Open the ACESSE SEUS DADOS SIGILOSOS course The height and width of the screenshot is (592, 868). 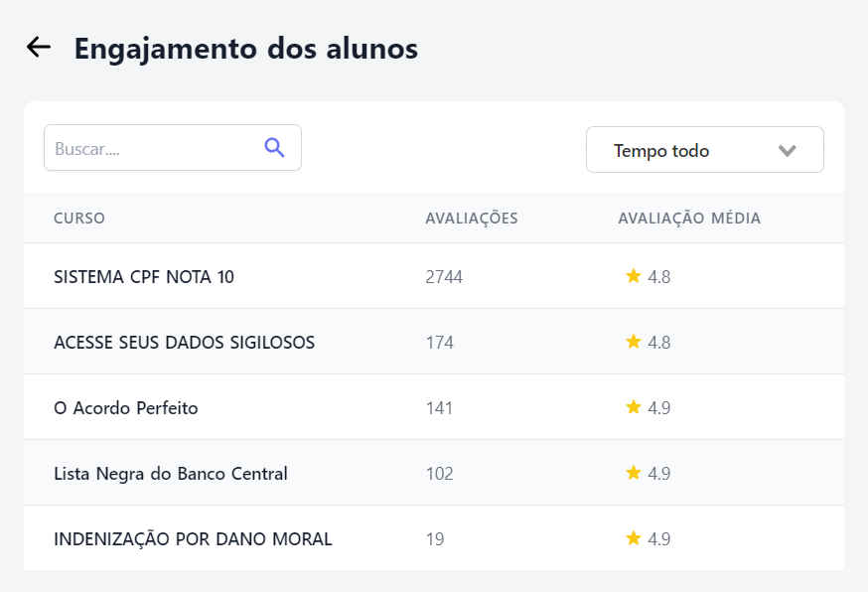pyautogui.click(x=185, y=343)
